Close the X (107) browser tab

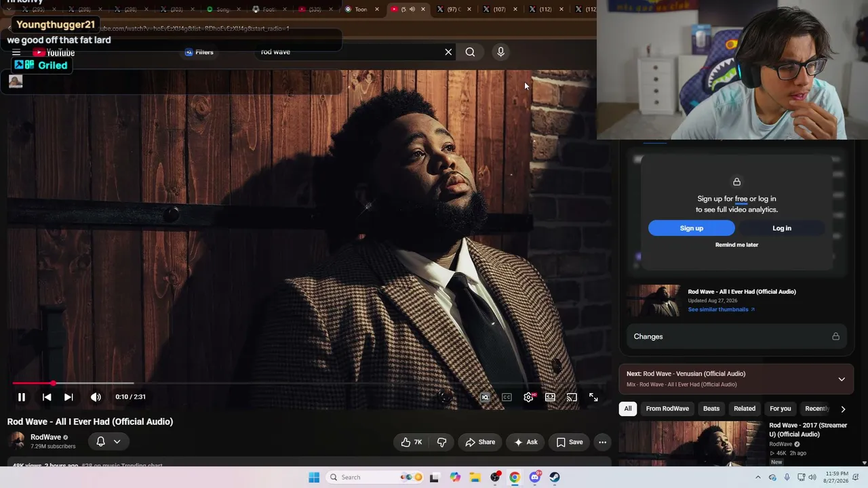[x=515, y=9]
